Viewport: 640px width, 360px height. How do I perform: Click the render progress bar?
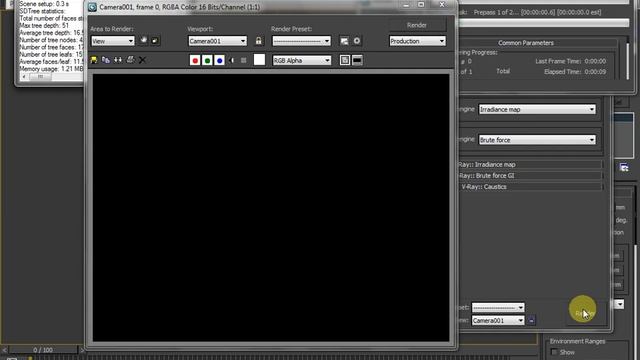coord(543,23)
